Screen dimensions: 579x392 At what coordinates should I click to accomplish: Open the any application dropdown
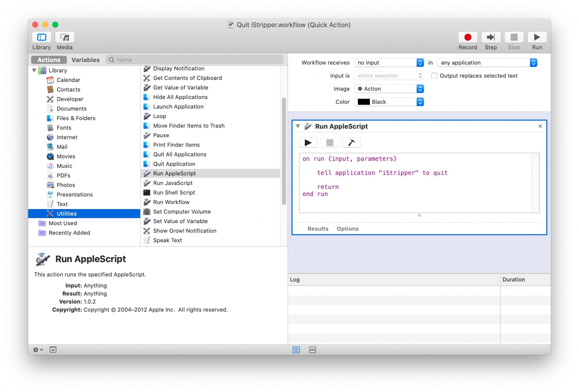(x=487, y=63)
